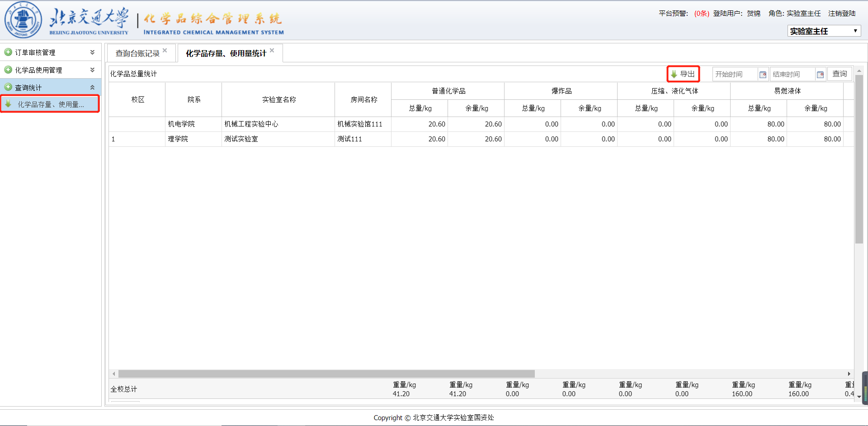Image resolution: width=868 pixels, height=426 pixels.
Task: Click the green plus icon beside 化学品使用管理
Action: (8, 70)
